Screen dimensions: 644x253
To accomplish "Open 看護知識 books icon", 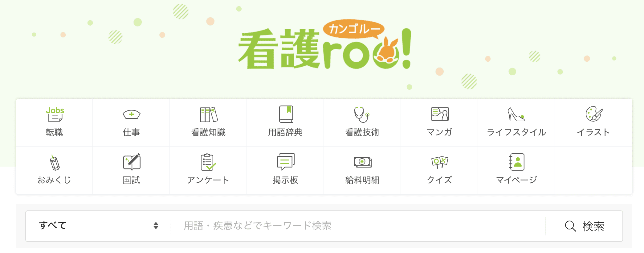I will 209,114.
